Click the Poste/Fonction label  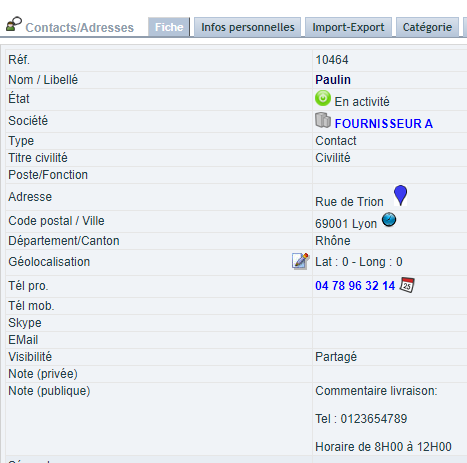point(48,175)
